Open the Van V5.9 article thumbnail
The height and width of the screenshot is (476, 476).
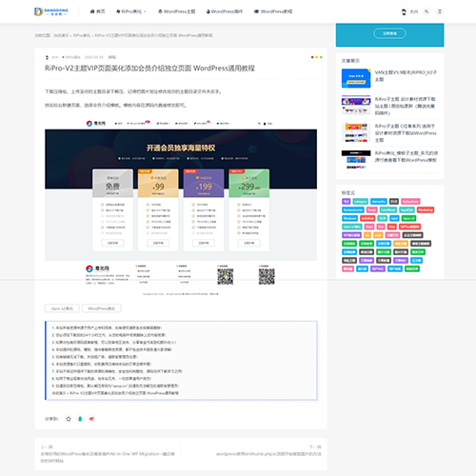[x=356, y=78]
